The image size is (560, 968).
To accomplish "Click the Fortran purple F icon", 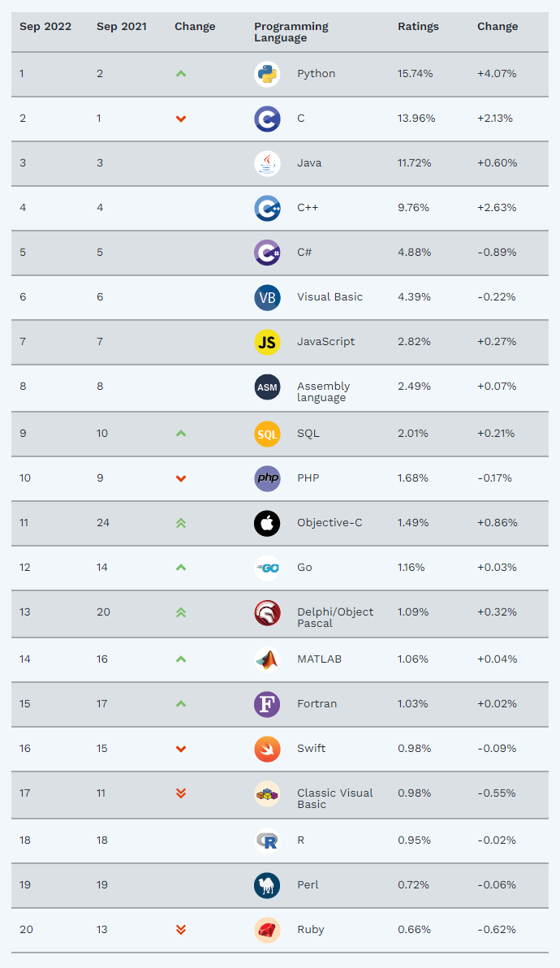I will [x=267, y=704].
